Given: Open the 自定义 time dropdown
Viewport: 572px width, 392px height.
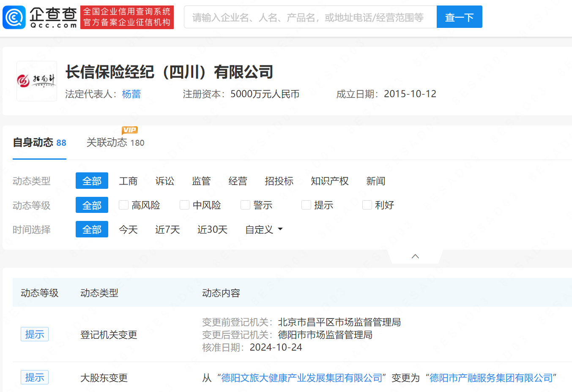Looking at the screenshot, I should pos(264,229).
